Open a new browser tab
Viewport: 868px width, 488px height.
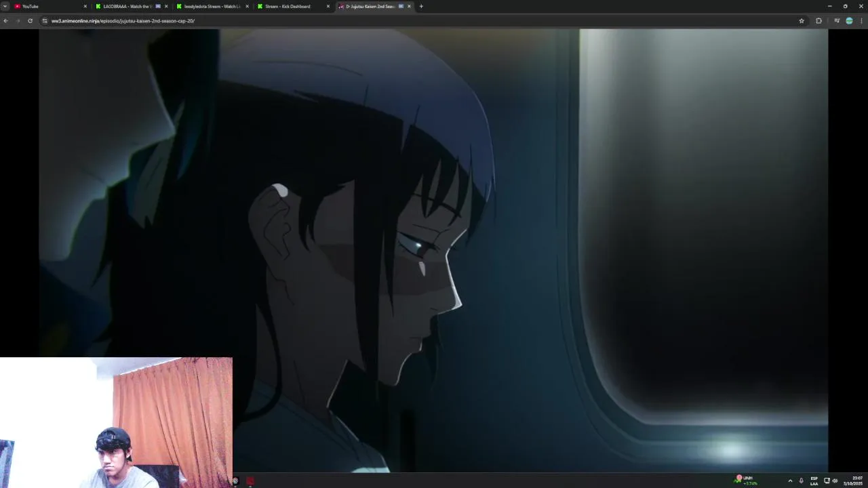pyautogui.click(x=421, y=6)
